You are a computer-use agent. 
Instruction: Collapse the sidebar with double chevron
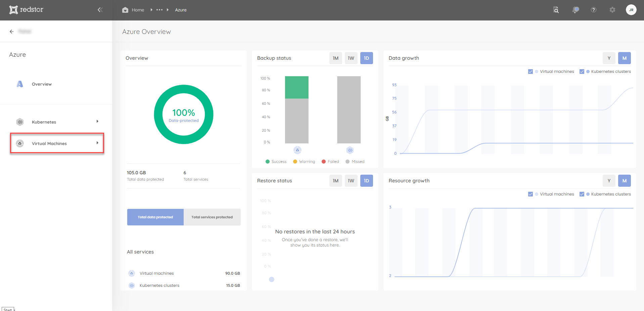[x=100, y=10]
